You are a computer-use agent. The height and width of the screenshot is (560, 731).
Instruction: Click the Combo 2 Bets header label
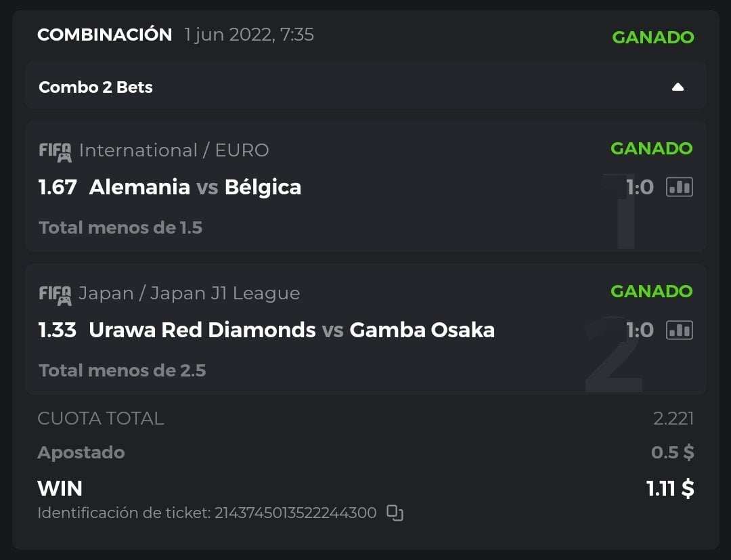tap(95, 87)
